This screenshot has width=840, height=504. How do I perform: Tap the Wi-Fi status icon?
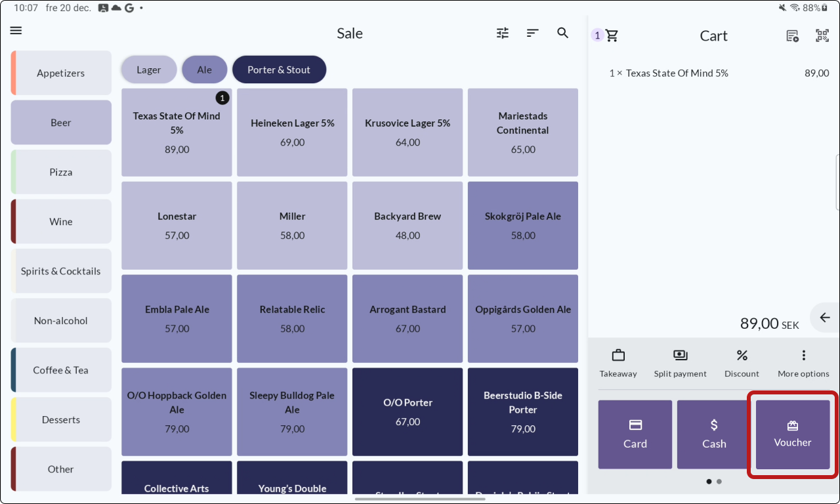795,8
